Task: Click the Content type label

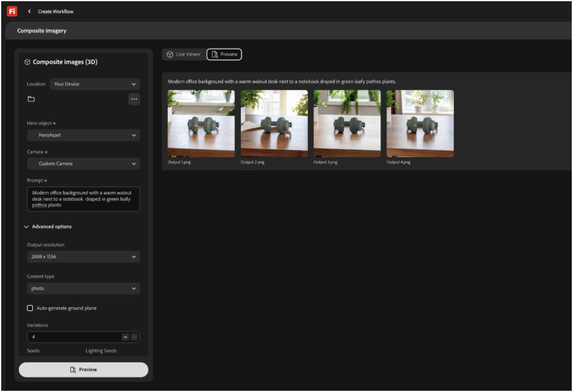Action: tap(41, 276)
